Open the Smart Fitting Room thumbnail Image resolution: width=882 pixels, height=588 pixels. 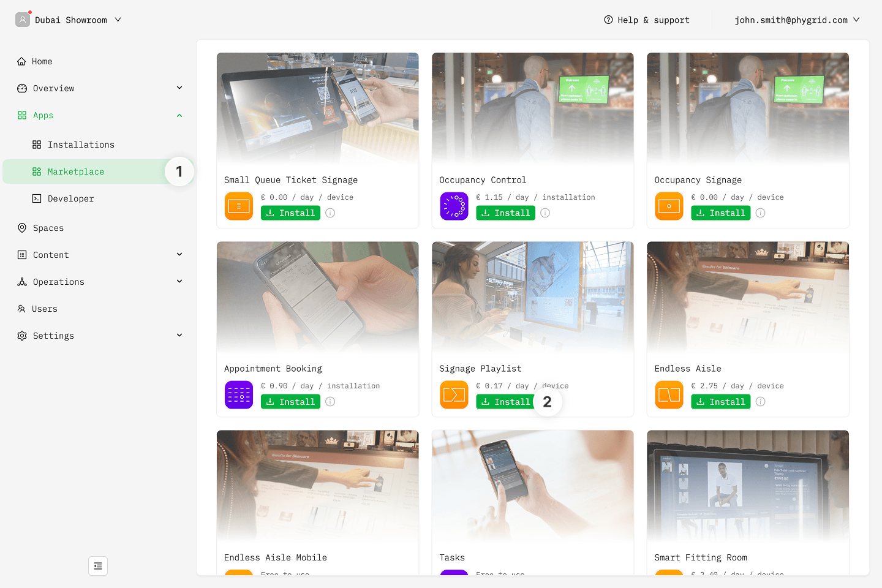[x=747, y=485]
